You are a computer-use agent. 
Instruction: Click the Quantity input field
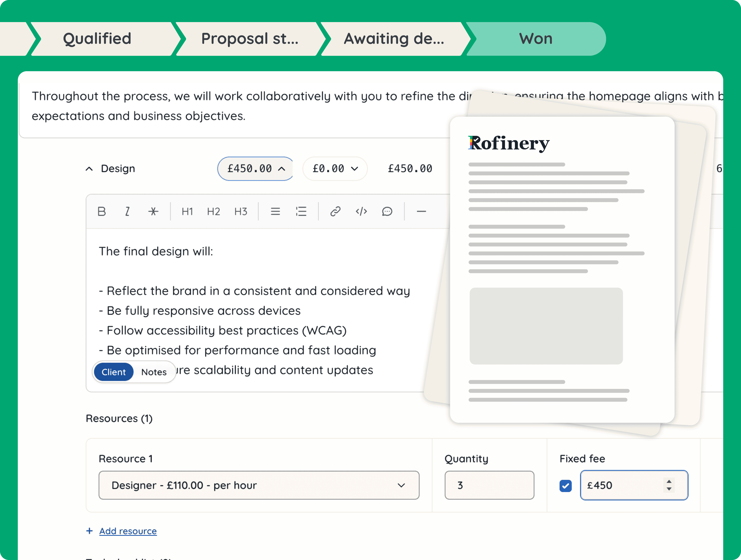[489, 485]
